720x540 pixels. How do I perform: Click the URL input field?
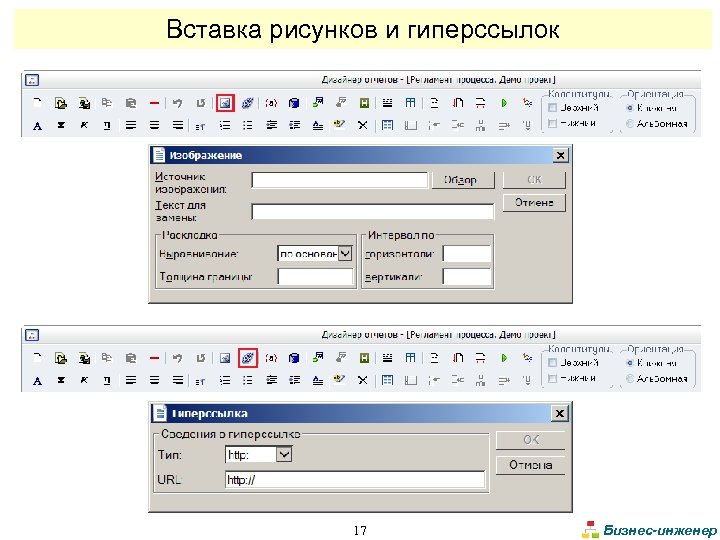pyautogui.click(x=355, y=479)
